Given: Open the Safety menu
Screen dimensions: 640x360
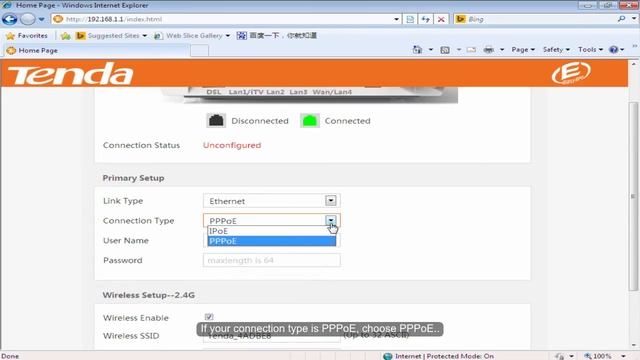Looking at the screenshot, I should pyautogui.click(x=556, y=50).
